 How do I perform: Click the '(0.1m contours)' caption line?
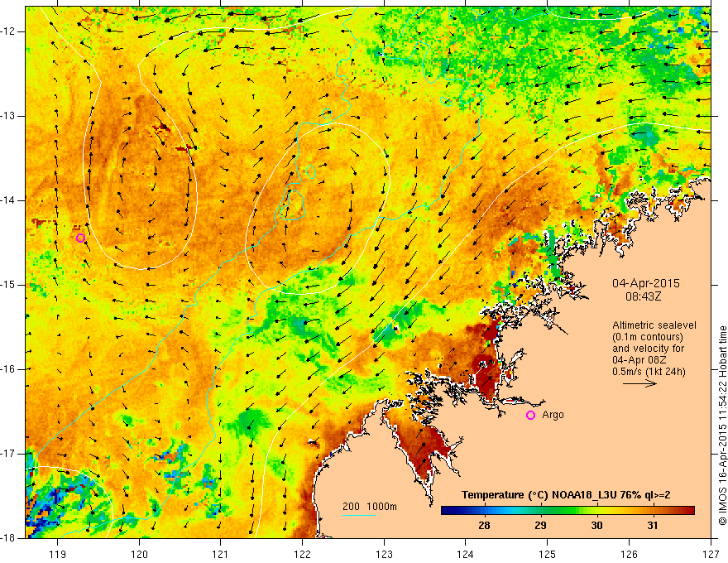pos(648,337)
